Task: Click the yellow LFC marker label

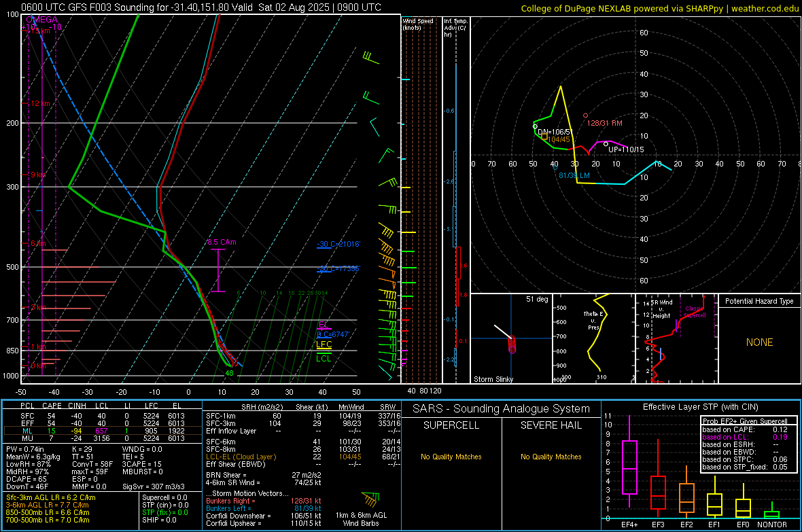Action: coord(324,344)
